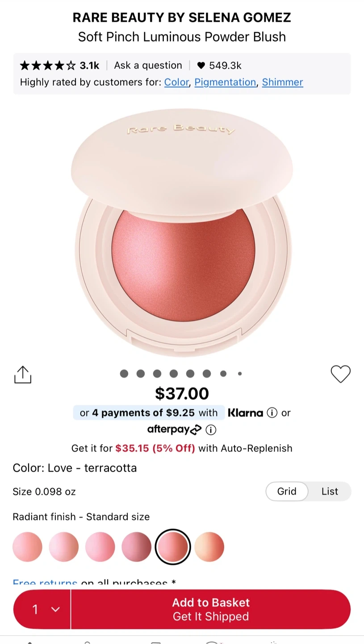Open the Pigmentation highly-rated link
The height and width of the screenshot is (644, 364).
(x=225, y=82)
